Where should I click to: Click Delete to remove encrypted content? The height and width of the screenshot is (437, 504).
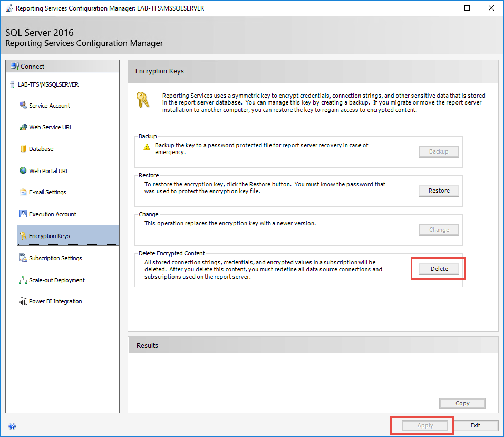tap(439, 269)
